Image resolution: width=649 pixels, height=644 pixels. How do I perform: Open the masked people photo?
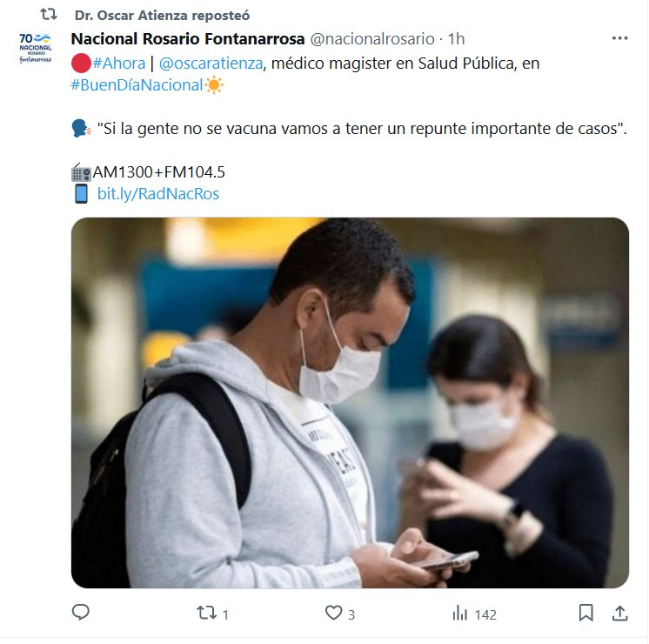pyautogui.click(x=350, y=403)
